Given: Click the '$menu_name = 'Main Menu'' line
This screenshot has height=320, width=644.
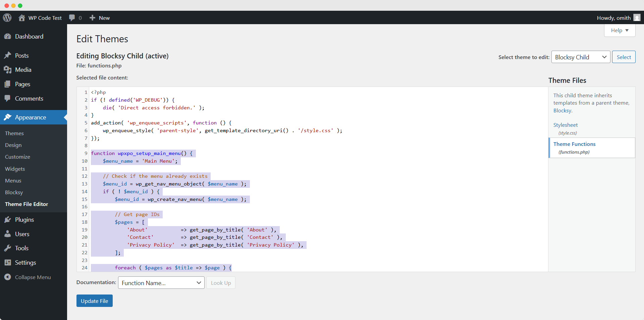Looking at the screenshot, I should (140, 161).
